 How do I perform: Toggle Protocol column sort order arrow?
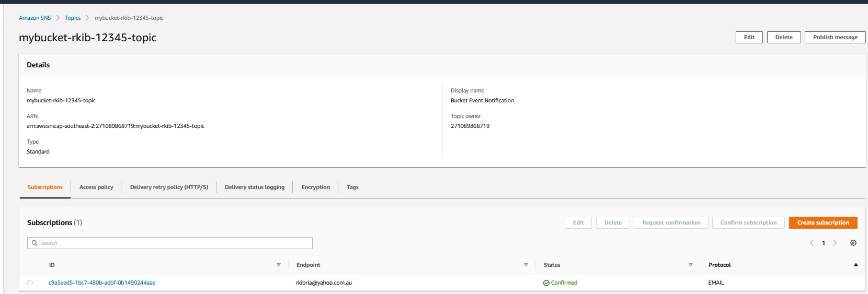855,265
